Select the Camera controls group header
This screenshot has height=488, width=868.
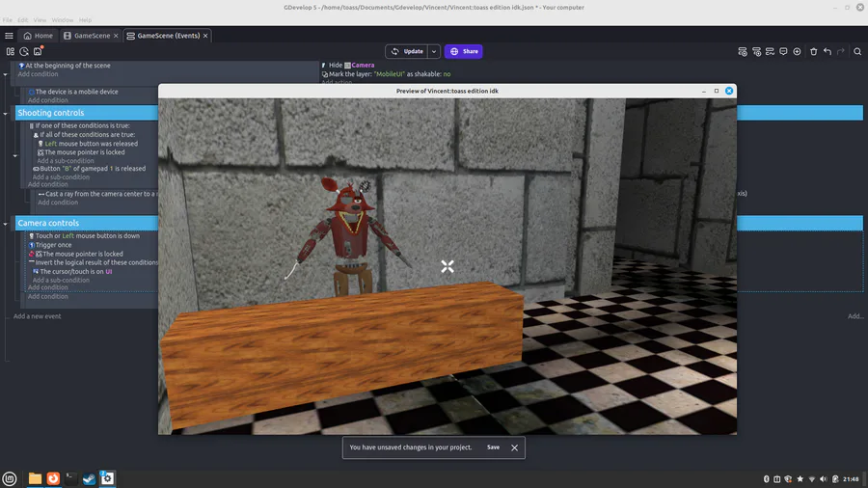[87, 223]
